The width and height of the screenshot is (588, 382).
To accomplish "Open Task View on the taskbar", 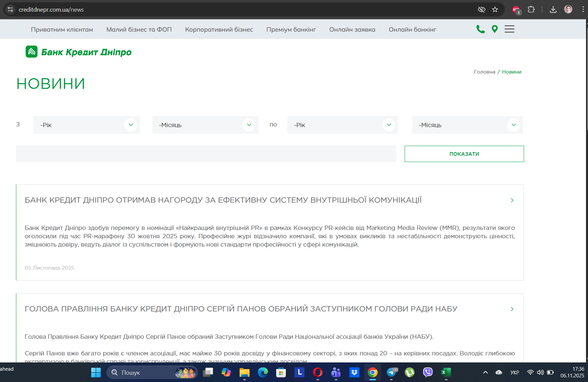I will 208,372.
